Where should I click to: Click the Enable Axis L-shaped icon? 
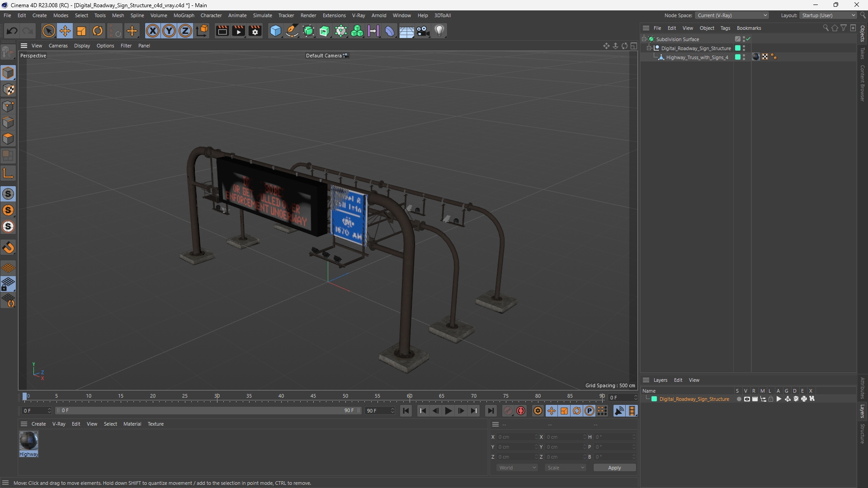(8, 173)
